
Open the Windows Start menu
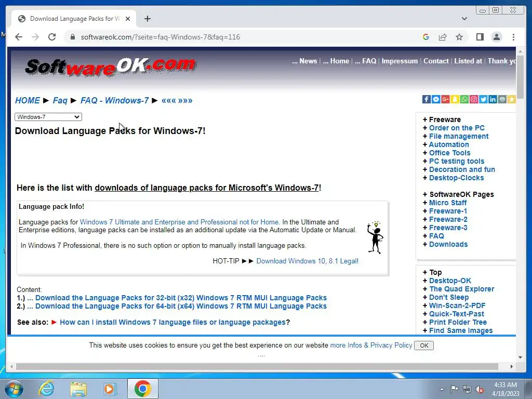(14, 389)
